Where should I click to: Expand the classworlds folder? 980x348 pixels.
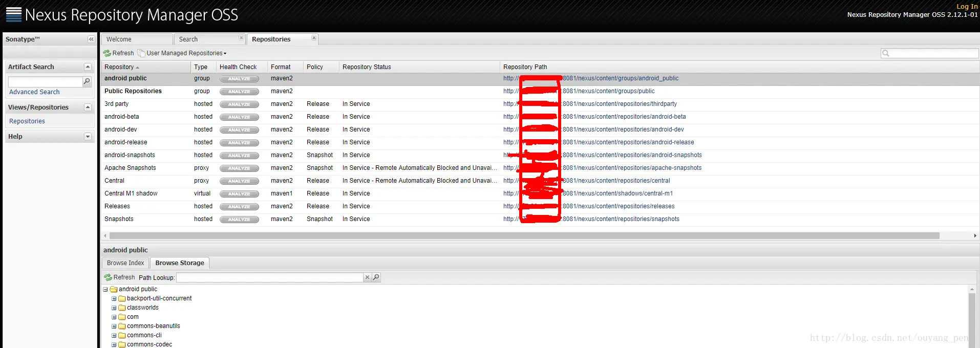[114, 308]
